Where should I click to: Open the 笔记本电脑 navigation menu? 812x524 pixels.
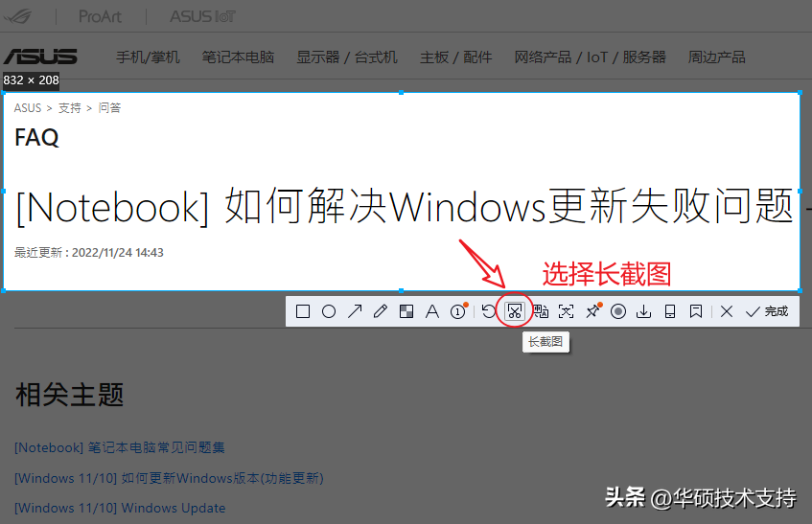[x=238, y=57]
